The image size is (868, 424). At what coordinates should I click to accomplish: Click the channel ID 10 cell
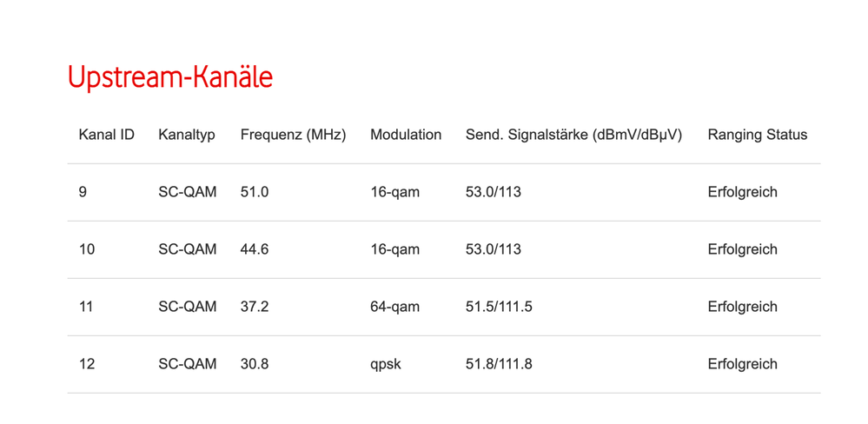point(87,249)
